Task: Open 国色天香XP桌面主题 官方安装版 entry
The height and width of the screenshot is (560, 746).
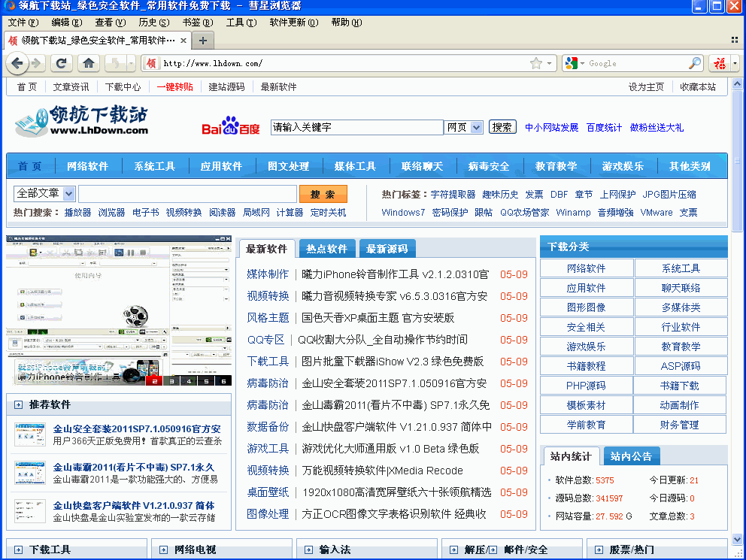Action: tap(378, 317)
